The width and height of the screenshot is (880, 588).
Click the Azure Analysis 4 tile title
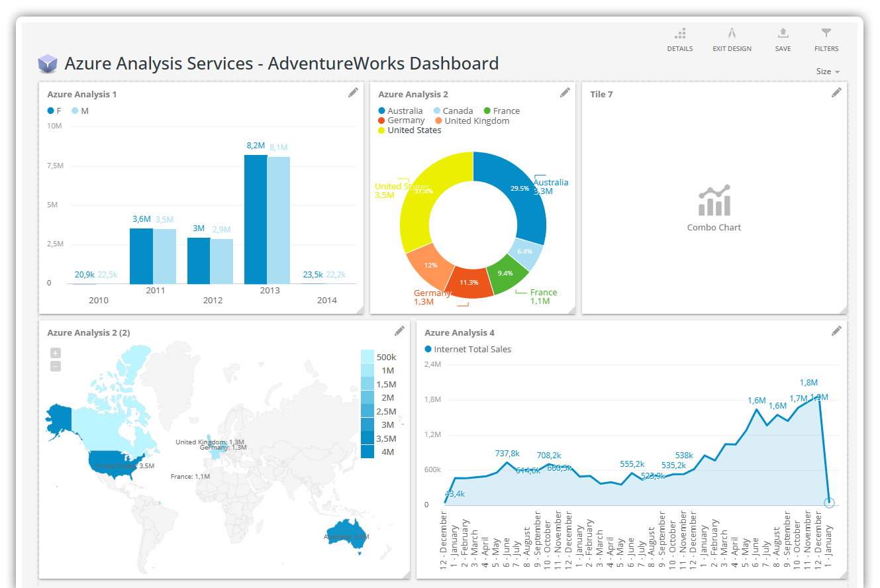460,333
